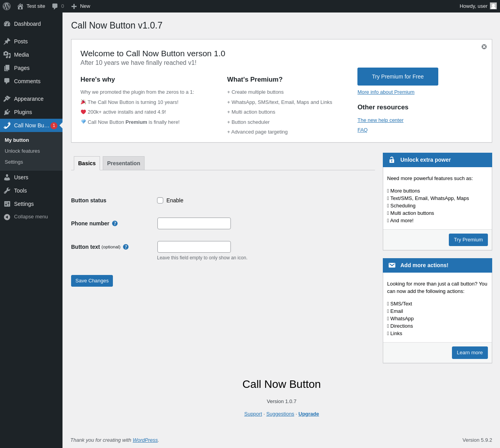The width and height of the screenshot is (500, 448).
Task: Open the FAQ link
Action: pos(362,130)
